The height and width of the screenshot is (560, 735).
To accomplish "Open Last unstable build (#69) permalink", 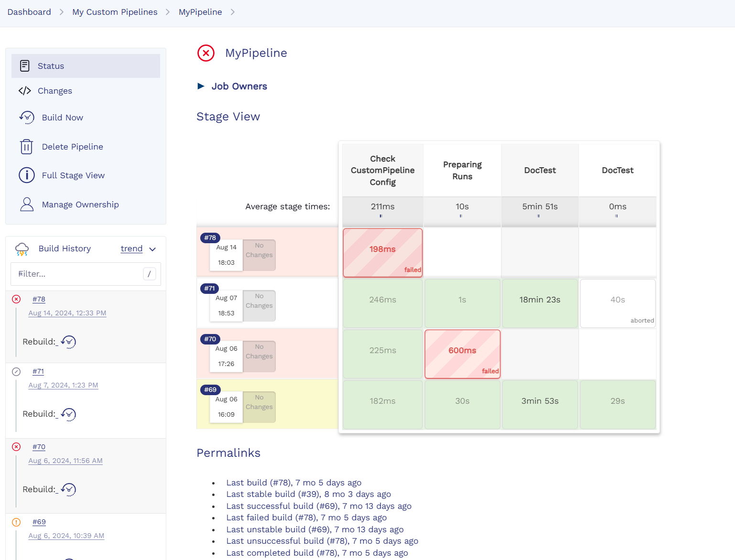I will click(x=315, y=529).
